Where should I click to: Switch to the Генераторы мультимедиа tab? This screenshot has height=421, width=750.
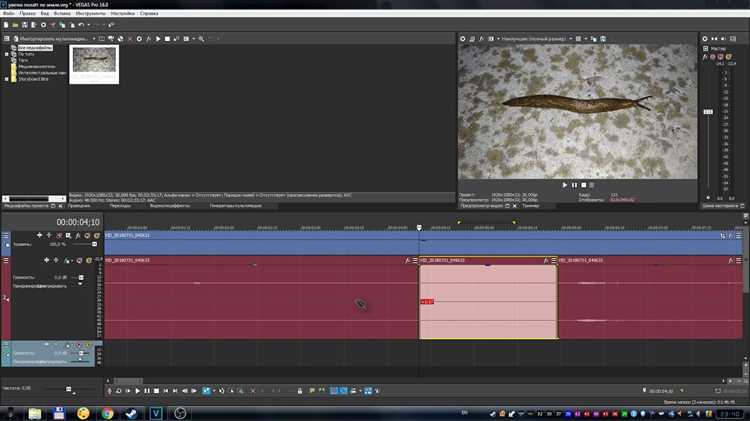[236, 206]
